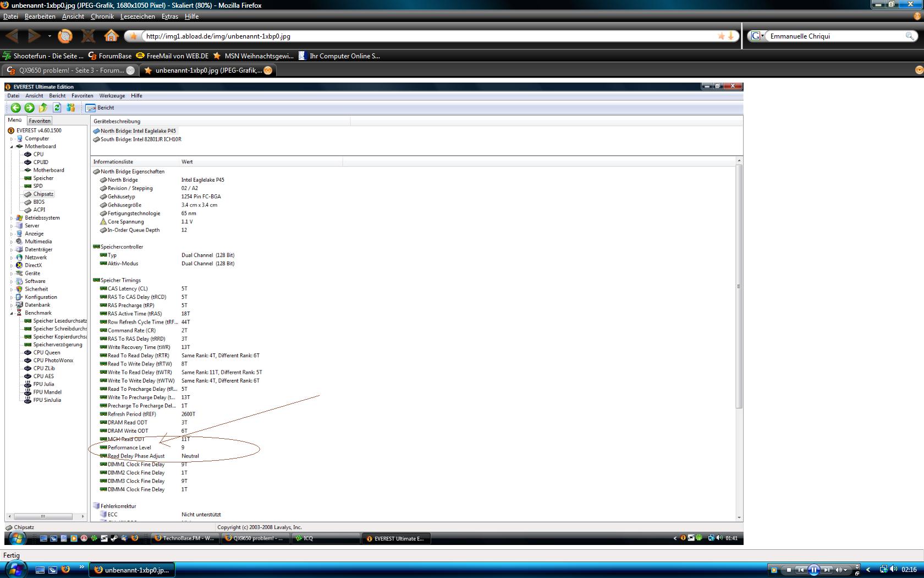Pause playback in the taskbar media player

(814, 570)
